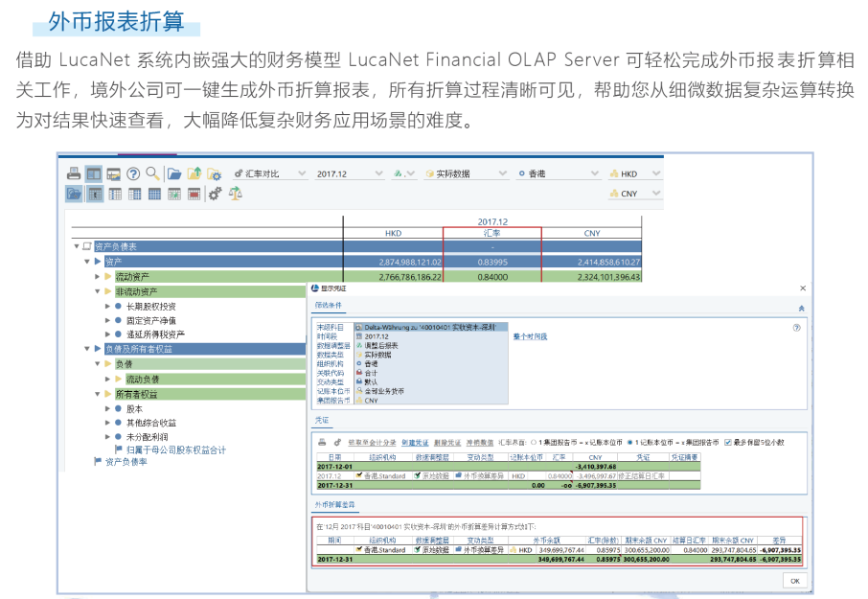Click the magnifying glass search icon
The height and width of the screenshot is (599, 868).
151,173
